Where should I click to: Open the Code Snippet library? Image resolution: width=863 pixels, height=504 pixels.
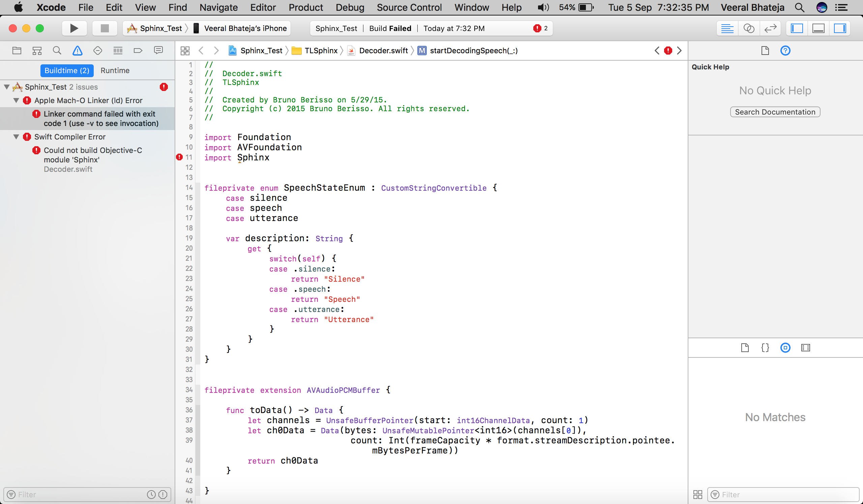pos(765,348)
